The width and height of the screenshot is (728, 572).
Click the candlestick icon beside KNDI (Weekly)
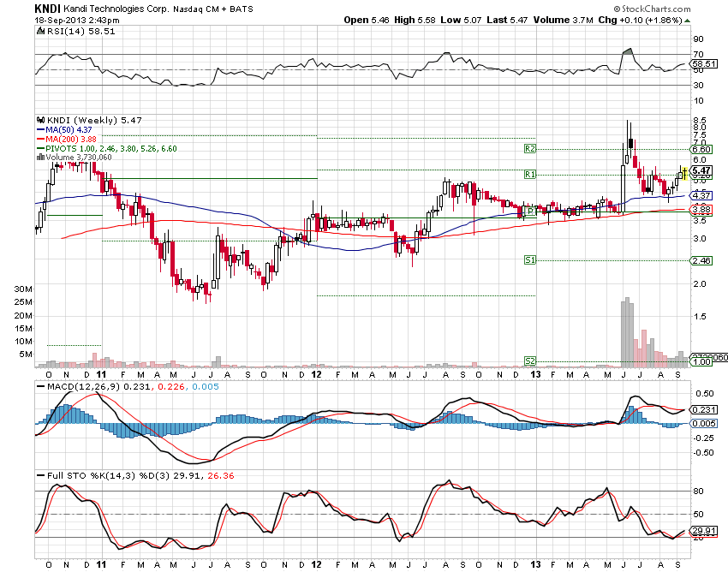coord(41,120)
